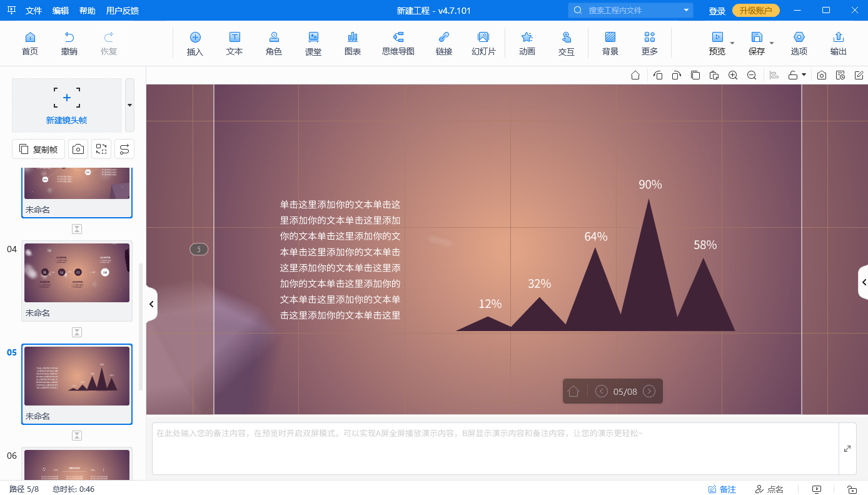868x495 pixels.
Task: Go to previous frame in canvas navigator
Action: pyautogui.click(x=602, y=391)
